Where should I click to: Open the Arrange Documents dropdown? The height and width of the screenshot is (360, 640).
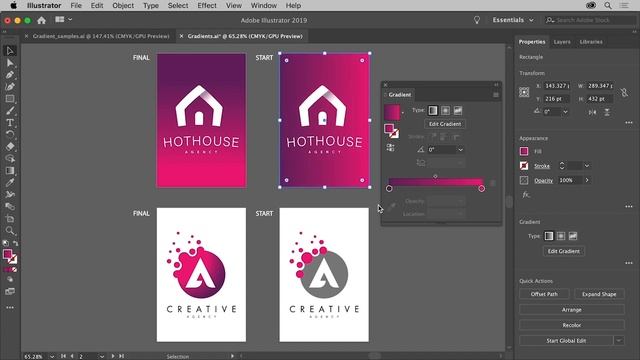(63, 20)
